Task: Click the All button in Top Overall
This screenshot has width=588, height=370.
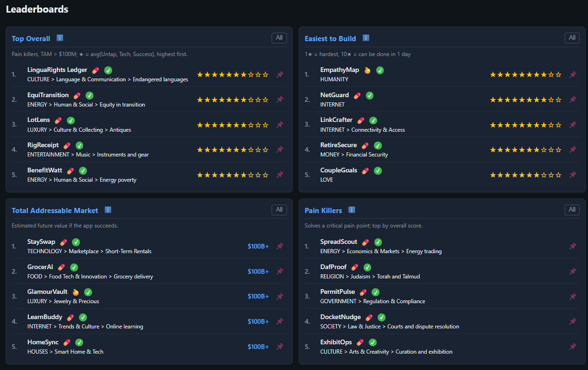Action: point(279,38)
